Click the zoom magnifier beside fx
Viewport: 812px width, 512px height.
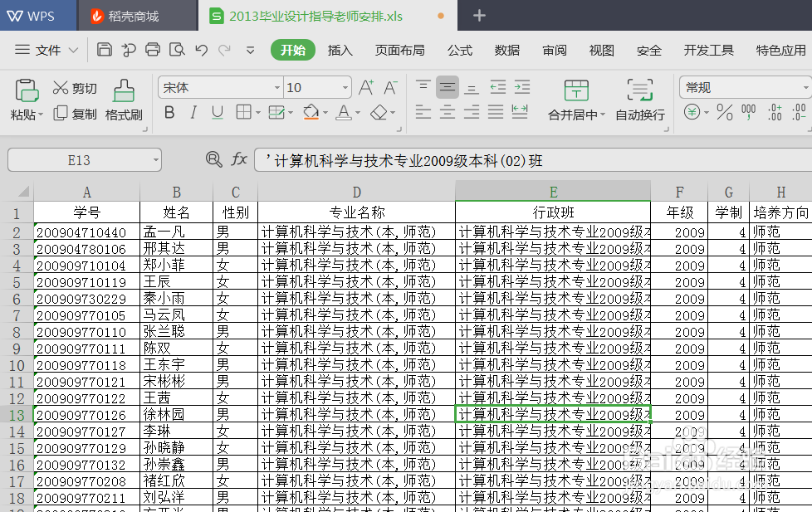click(x=214, y=159)
